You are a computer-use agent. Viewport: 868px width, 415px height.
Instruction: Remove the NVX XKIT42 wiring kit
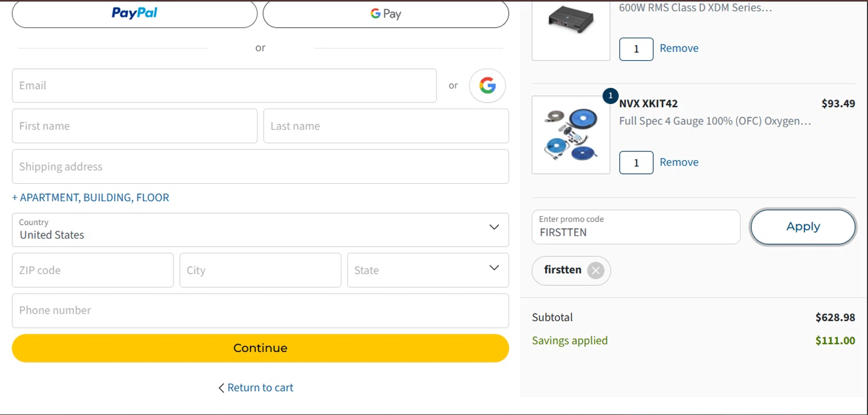point(679,162)
